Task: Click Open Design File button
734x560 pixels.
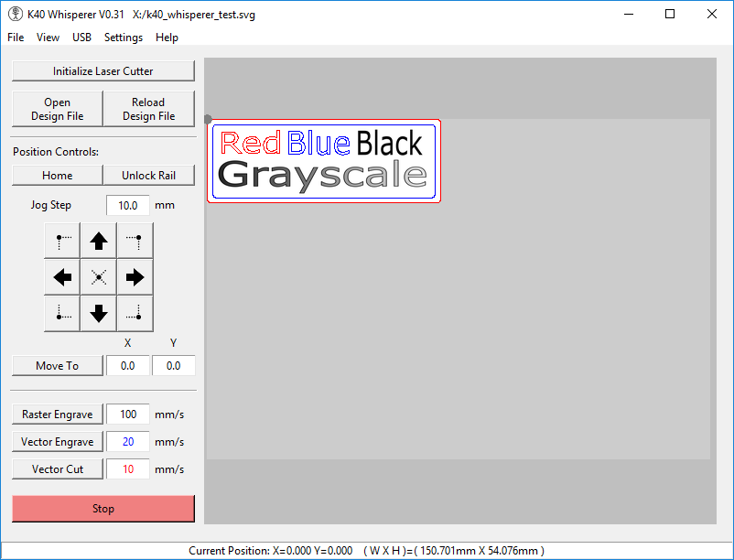Action: pyautogui.click(x=58, y=109)
